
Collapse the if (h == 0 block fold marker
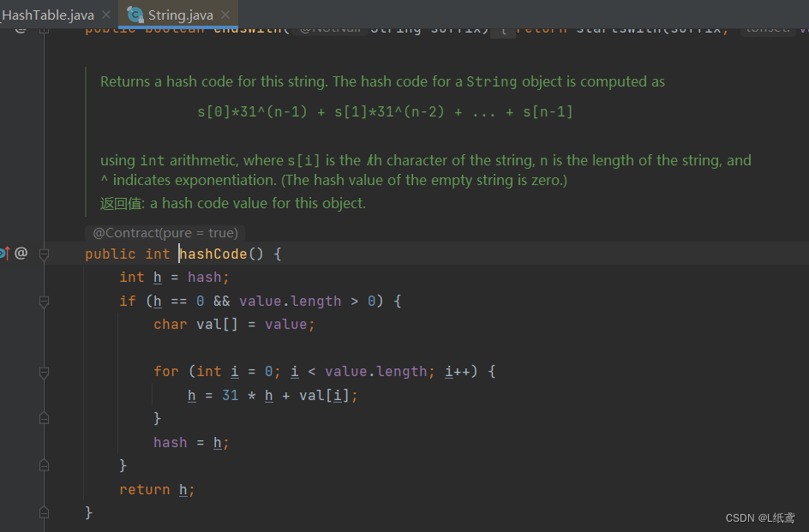point(44,302)
